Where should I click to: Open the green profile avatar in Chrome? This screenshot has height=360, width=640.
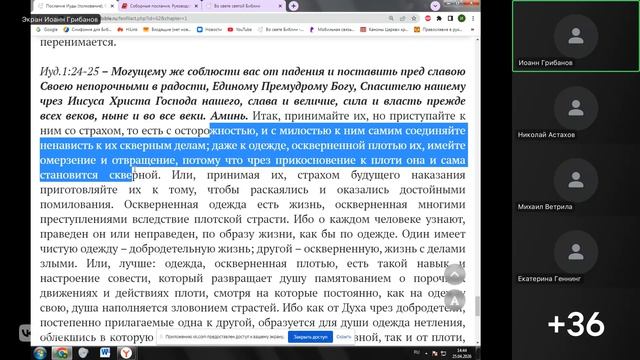point(462,18)
